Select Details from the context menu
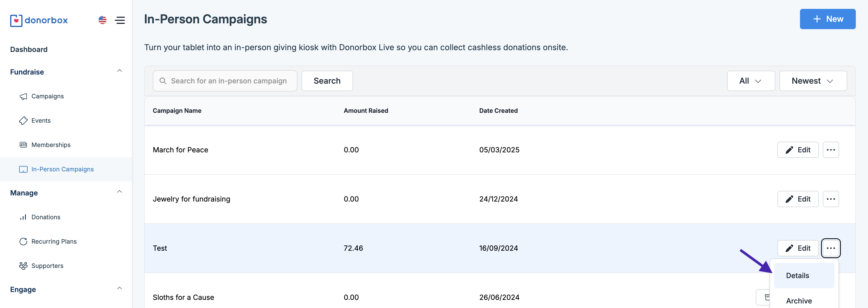 pyautogui.click(x=797, y=275)
